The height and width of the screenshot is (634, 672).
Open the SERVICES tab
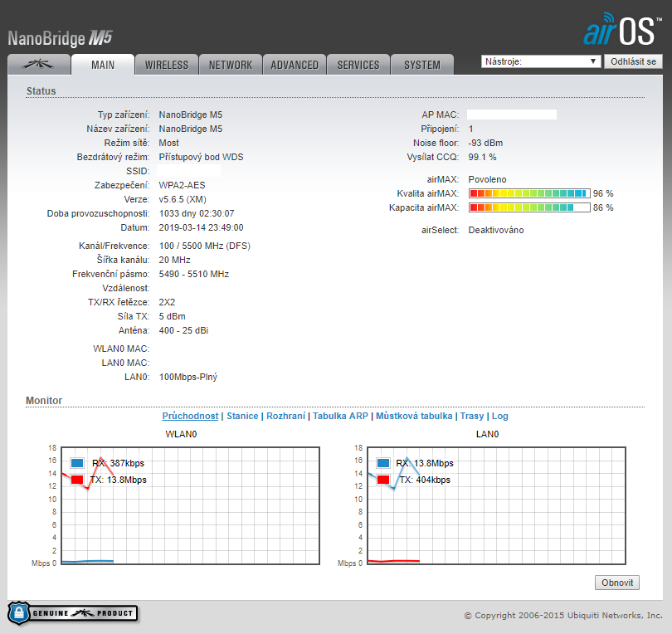[358, 64]
